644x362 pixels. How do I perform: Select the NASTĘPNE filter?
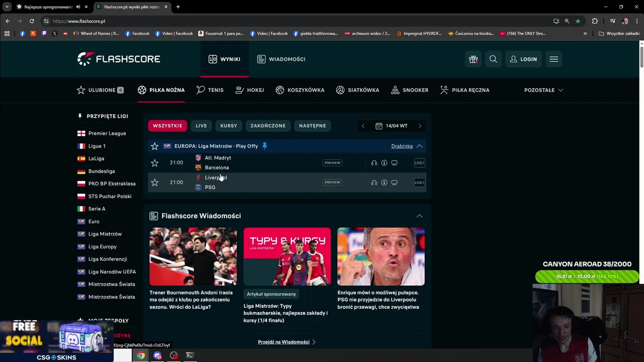point(312,126)
